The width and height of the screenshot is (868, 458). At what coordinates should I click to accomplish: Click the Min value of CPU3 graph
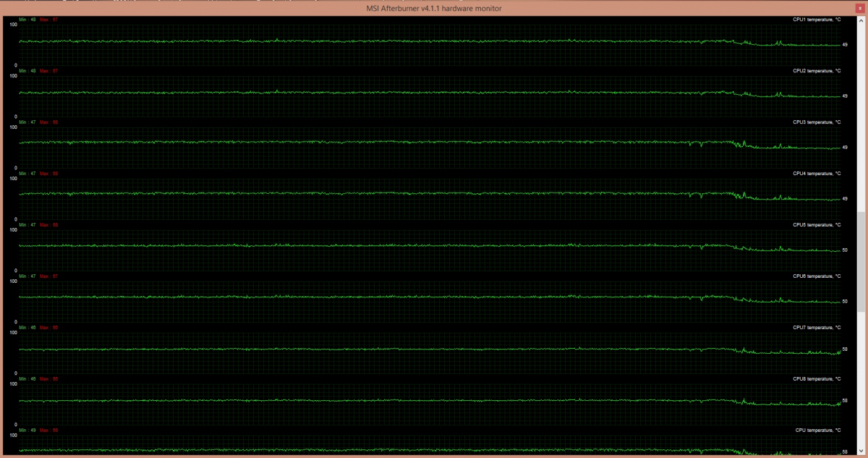27,122
